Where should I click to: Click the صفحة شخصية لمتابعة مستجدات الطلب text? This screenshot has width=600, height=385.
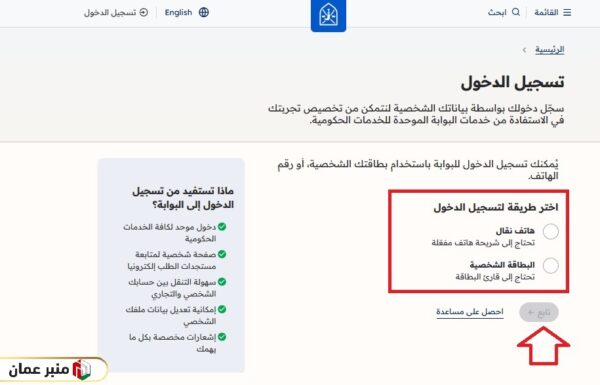pyautogui.click(x=172, y=260)
